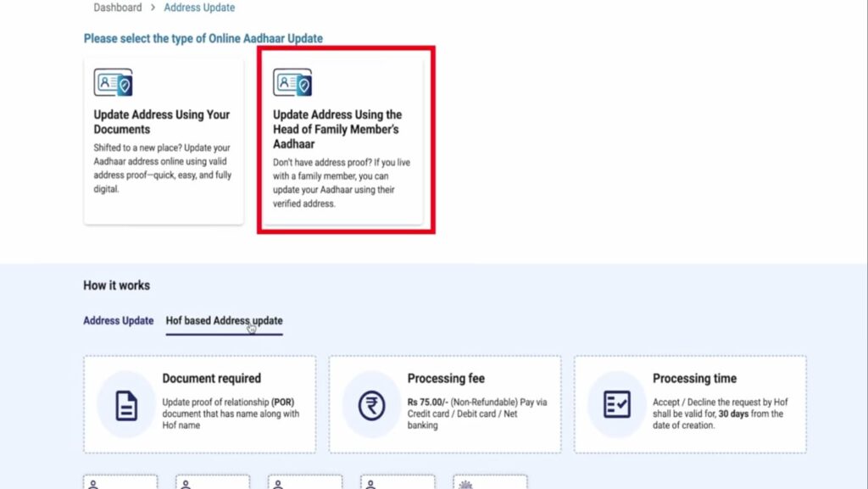Click the ID card icon on Update Address Using Your Documents
Viewport: 868px width, 489px height.
(x=113, y=83)
